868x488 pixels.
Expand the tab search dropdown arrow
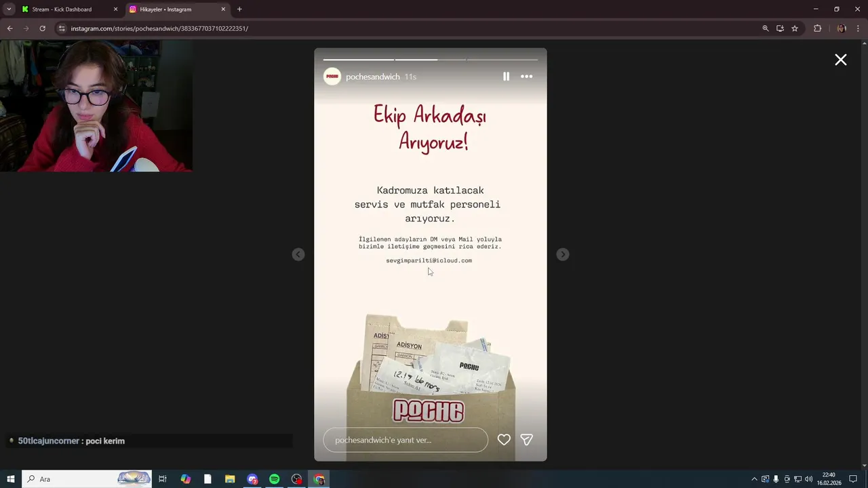tap(9, 9)
